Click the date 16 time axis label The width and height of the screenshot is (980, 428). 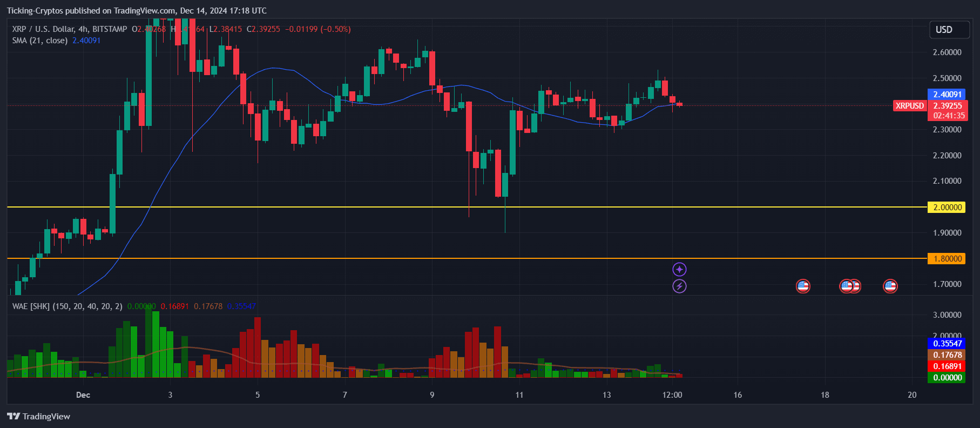click(x=738, y=395)
